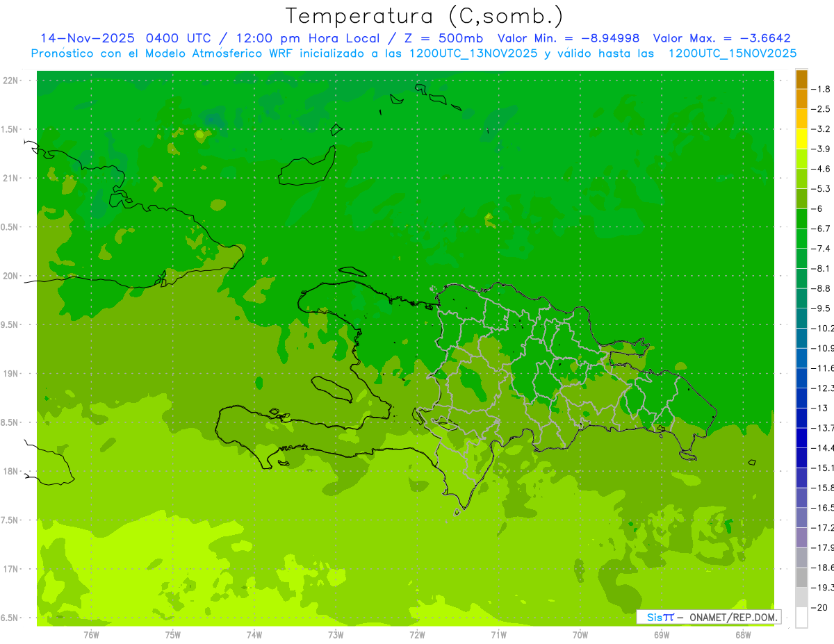Click the "-1.8" colorbar value
The height and width of the screenshot is (644, 834).
click(821, 90)
